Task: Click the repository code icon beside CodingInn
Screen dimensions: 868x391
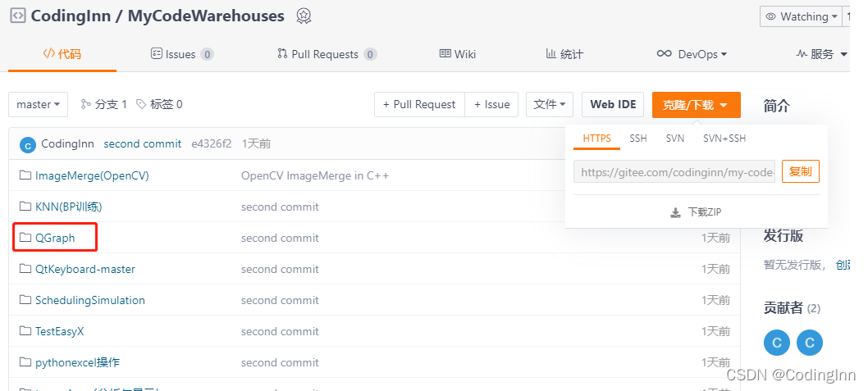Action: [x=18, y=16]
